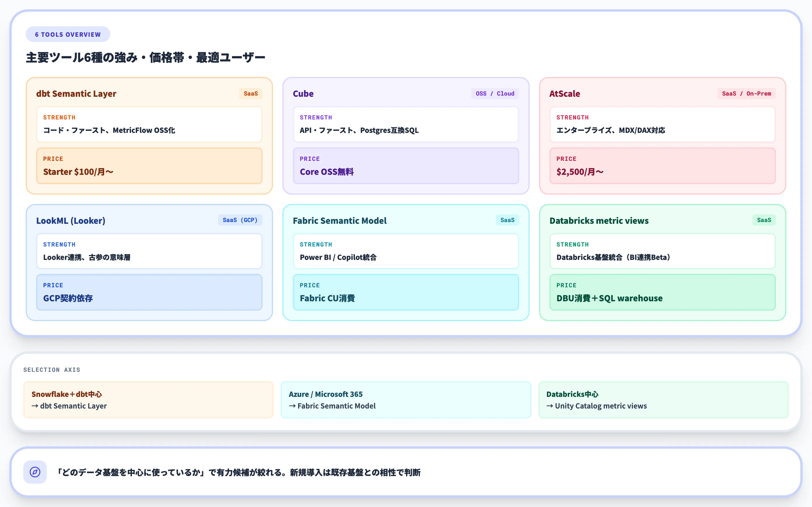Click the "DBU消費＋SQL warehouse" price box
The image size is (812, 507).
pos(662,292)
